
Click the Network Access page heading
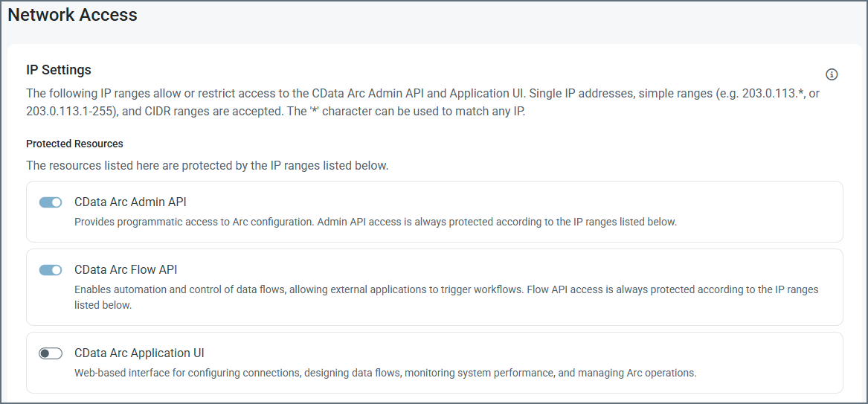point(72,15)
